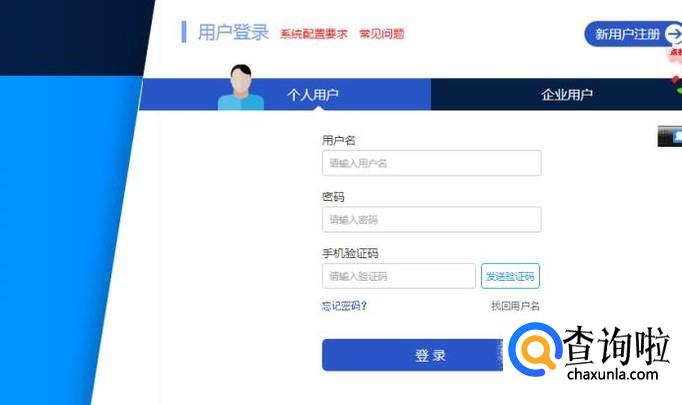The height and width of the screenshot is (405, 682).
Task: Click the 忘记密码? link
Action: coord(344,306)
